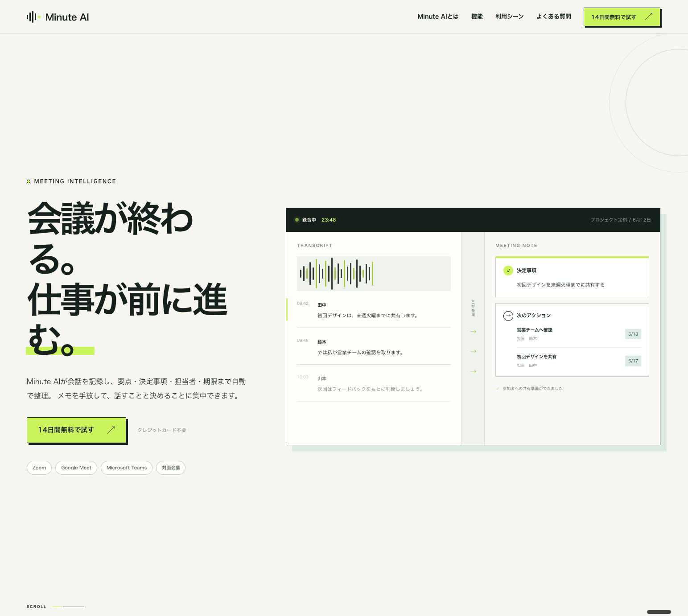
Task: Click the arrow icon in header trial button
Action: point(648,16)
